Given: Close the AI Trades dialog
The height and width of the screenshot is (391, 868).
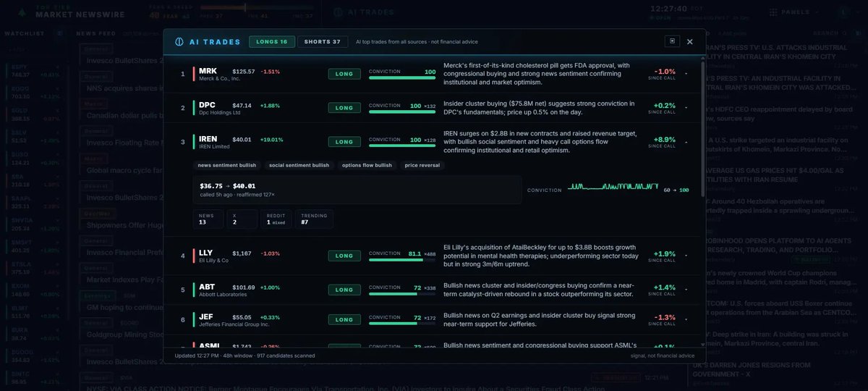Looking at the screenshot, I should [x=689, y=42].
